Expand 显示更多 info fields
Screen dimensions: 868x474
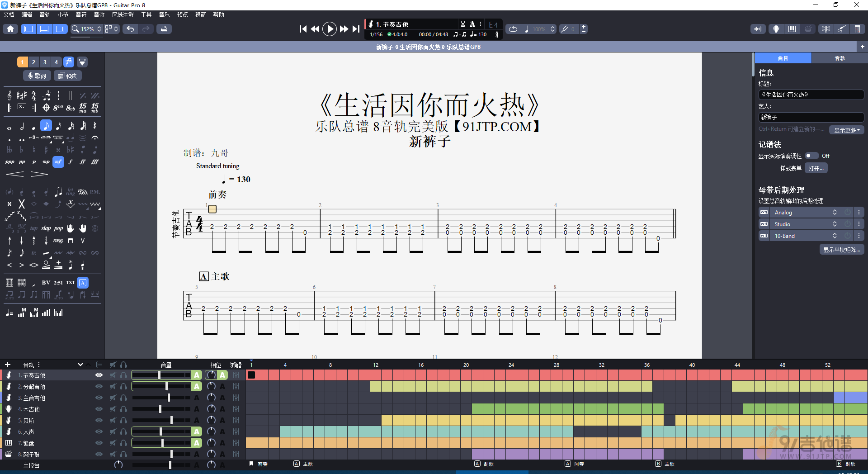[847, 130]
